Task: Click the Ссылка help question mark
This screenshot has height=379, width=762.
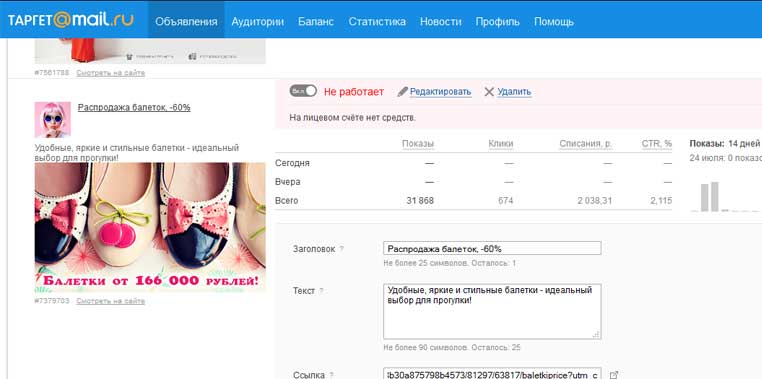Action: (331, 375)
